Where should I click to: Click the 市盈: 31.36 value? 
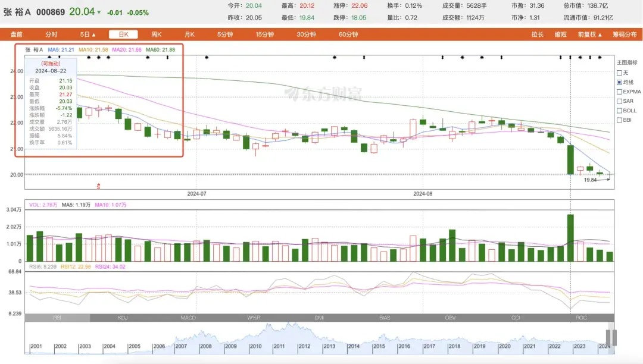[527, 6]
